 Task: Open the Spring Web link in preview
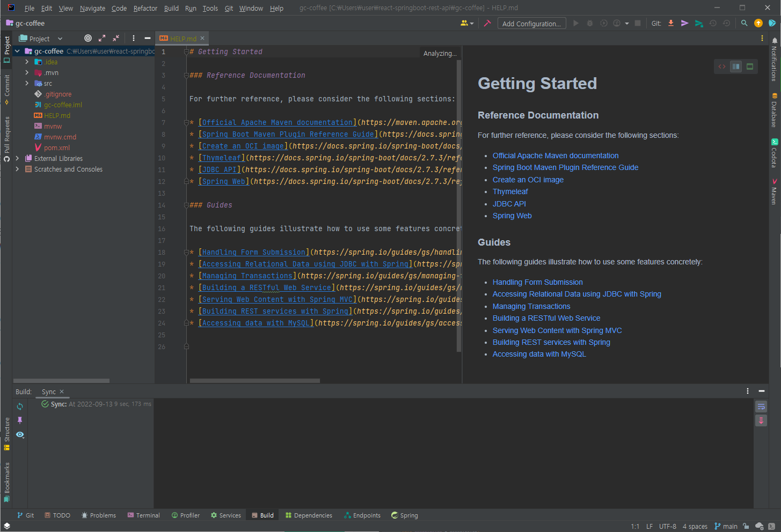[512, 216]
